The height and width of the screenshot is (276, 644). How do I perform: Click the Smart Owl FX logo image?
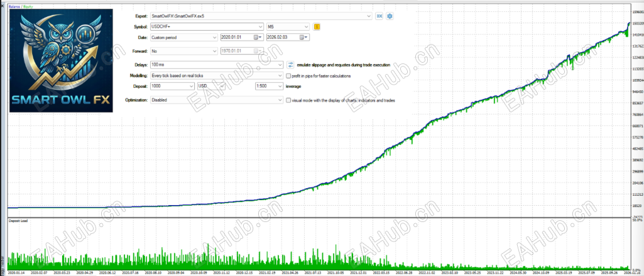point(61,61)
